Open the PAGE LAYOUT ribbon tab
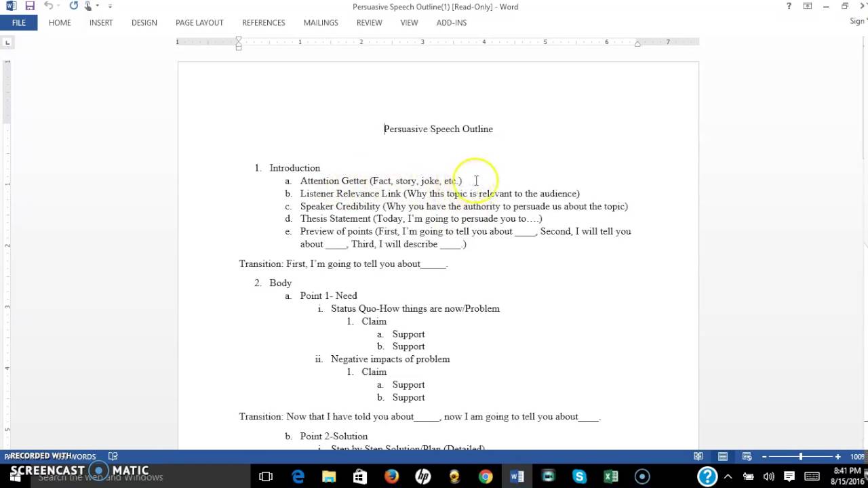868x488 pixels. click(x=199, y=22)
